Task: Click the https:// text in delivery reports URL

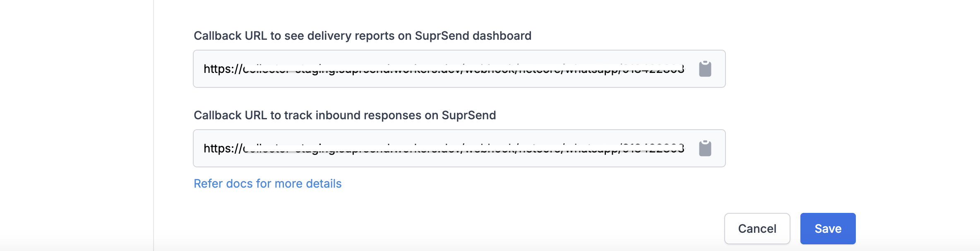Action: point(223,69)
